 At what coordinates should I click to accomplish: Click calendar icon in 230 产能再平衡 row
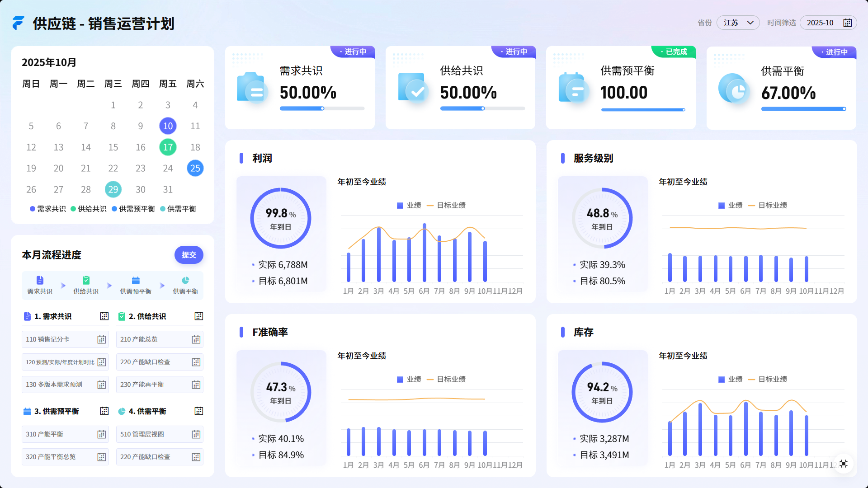[196, 385]
